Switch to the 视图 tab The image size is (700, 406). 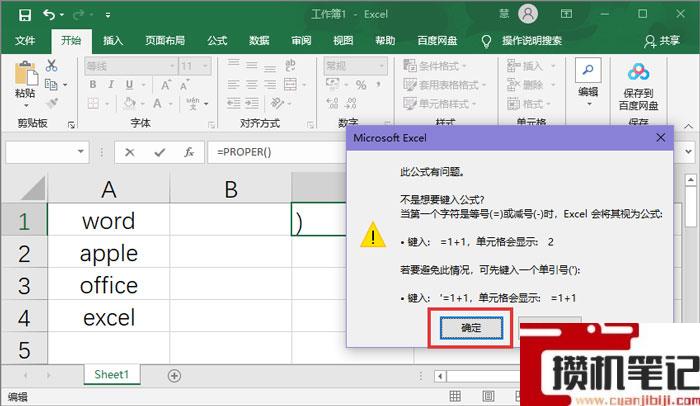pyautogui.click(x=343, y=41)
